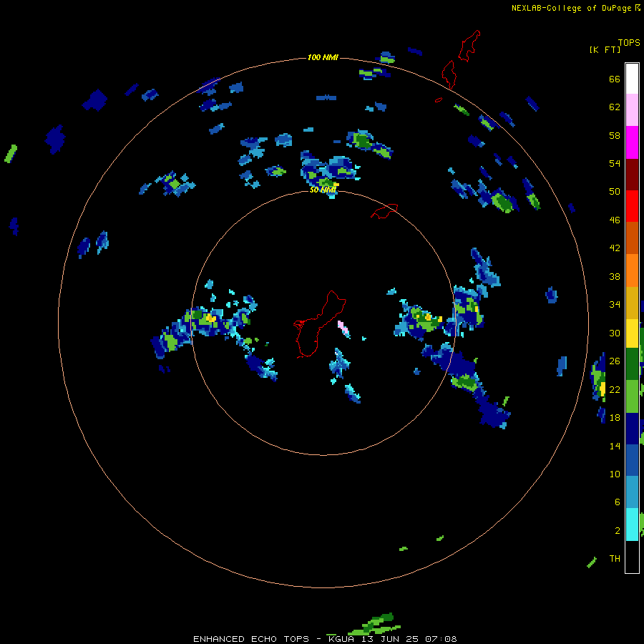The width and height of the screenshot is (644, 644).
Task: Click the 30 legend value
Action: tap(615, 333)
